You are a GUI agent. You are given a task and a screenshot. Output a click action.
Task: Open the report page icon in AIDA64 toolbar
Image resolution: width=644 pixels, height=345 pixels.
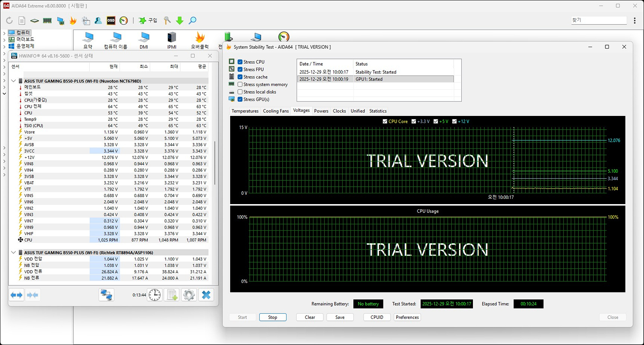click(22, 20)
